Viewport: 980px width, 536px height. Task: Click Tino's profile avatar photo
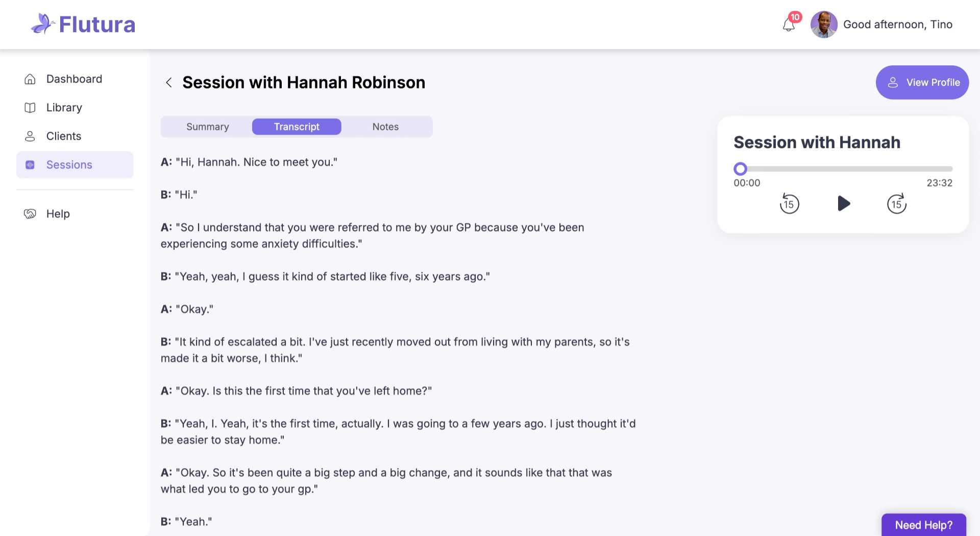tap(824, 25)
